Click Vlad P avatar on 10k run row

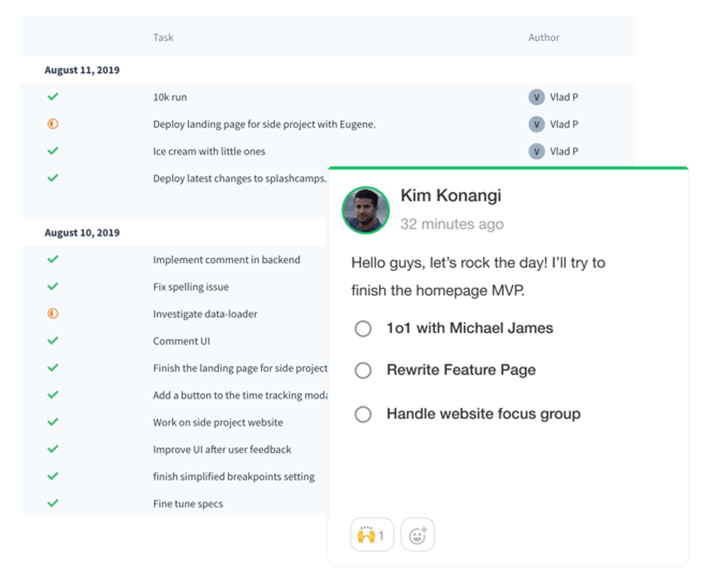pos(536,97)
